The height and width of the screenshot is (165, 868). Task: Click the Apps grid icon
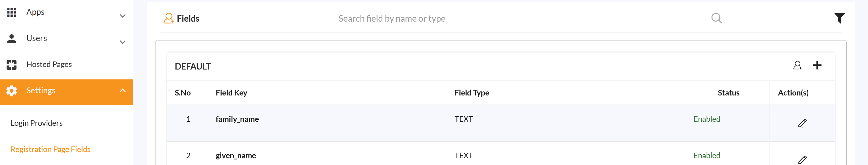[11, 12]
